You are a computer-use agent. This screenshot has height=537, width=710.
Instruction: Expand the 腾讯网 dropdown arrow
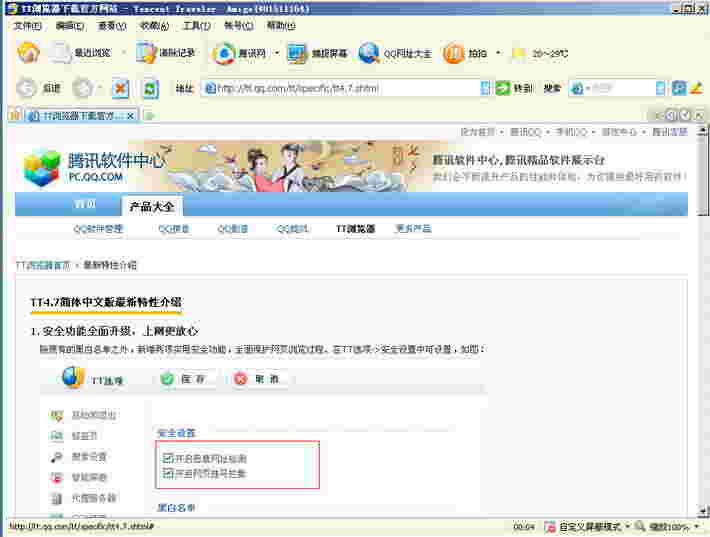(x=277, y=53)
